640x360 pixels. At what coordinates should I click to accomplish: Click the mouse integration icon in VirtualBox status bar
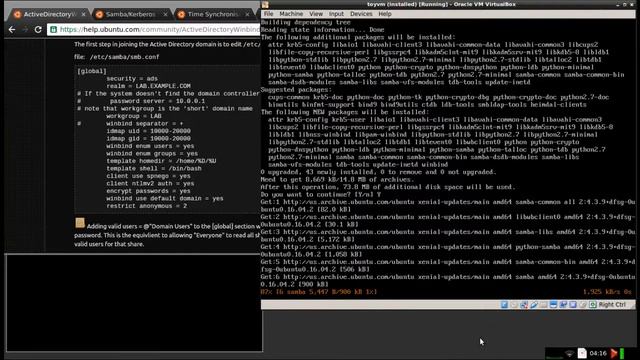coord(582,304)
